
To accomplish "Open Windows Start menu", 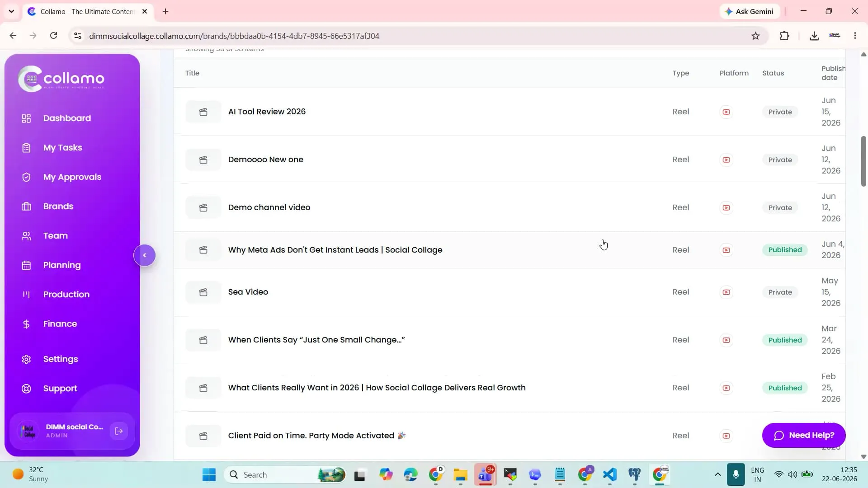I will point(209,474).
